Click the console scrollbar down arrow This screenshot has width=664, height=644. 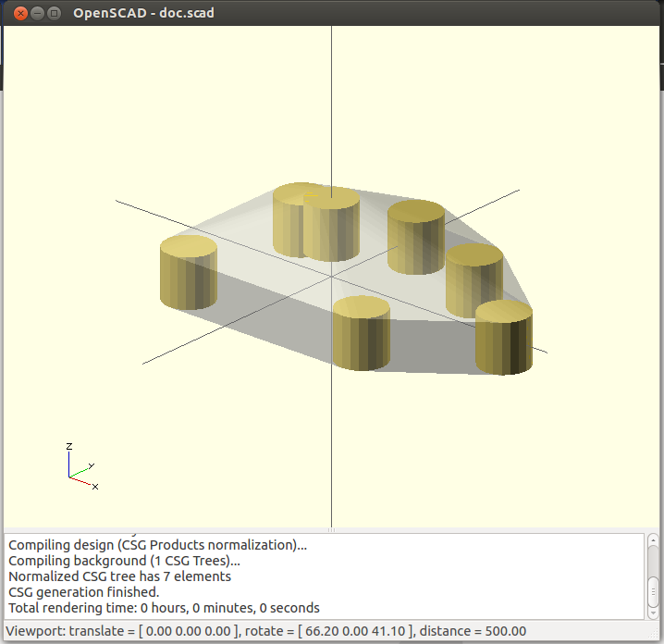pyautogui.click(x=653, y=611)
